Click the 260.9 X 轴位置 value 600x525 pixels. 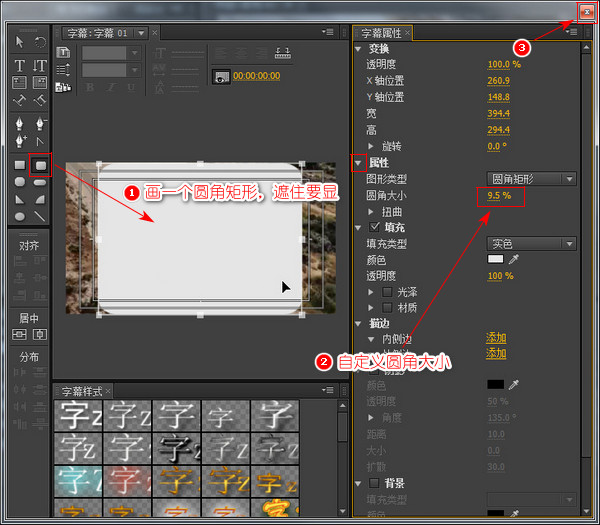point(499,81)
